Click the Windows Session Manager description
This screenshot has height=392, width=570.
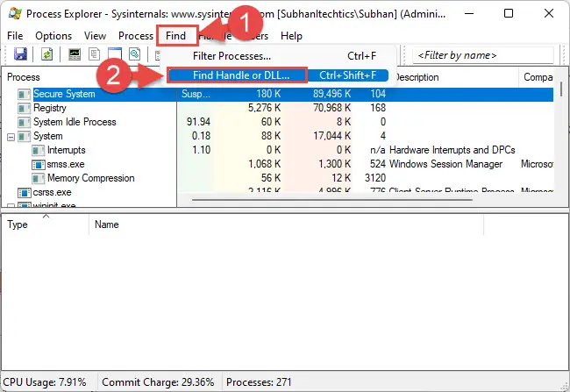pyautogui.click(x=445, y=164)
